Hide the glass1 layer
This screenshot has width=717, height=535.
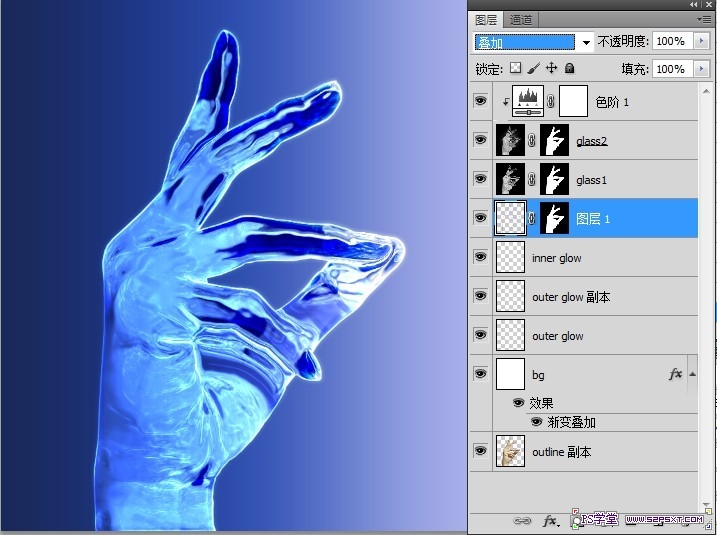(x=480, y=178)
